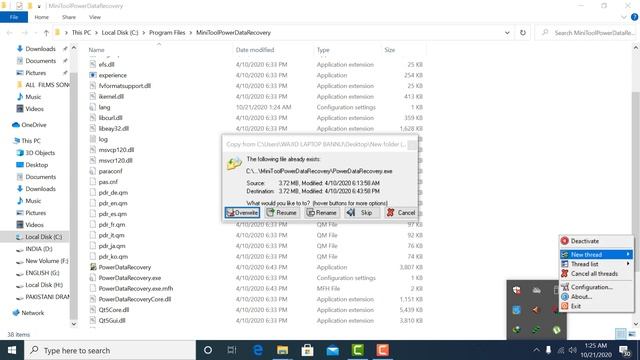Screen dimensions: 640x360
Task: Select 3D Objects in navigation pane
Action: point(40,153)
